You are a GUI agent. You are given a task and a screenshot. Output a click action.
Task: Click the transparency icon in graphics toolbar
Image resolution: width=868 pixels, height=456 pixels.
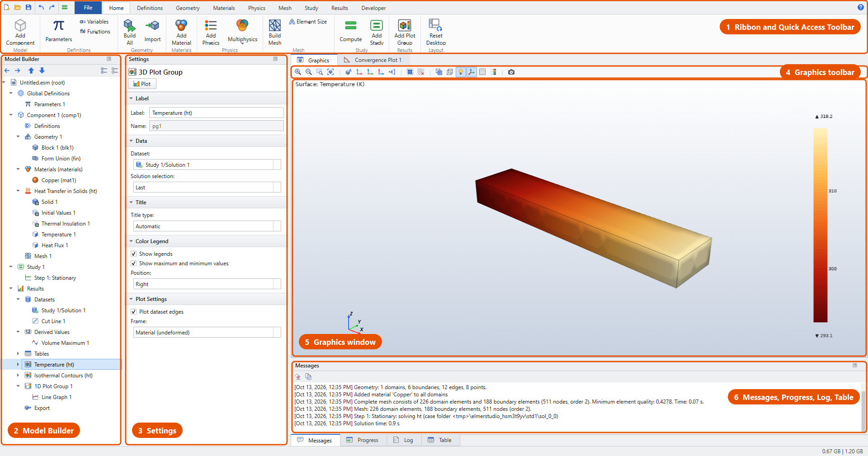pyautogui.click(x=439, y=72)
